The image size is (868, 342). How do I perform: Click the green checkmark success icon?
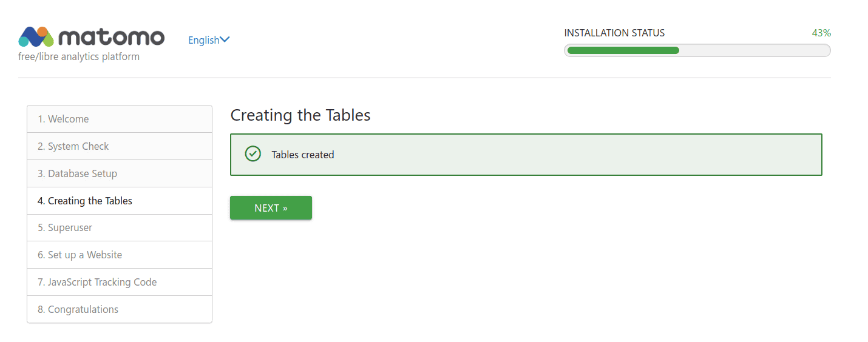pos(253,154)
